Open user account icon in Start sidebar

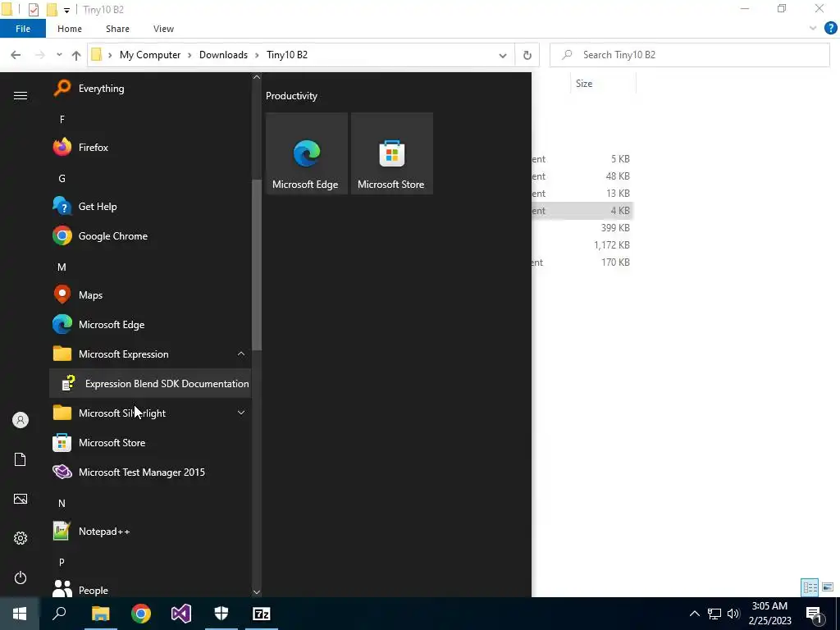coord(21,420)
